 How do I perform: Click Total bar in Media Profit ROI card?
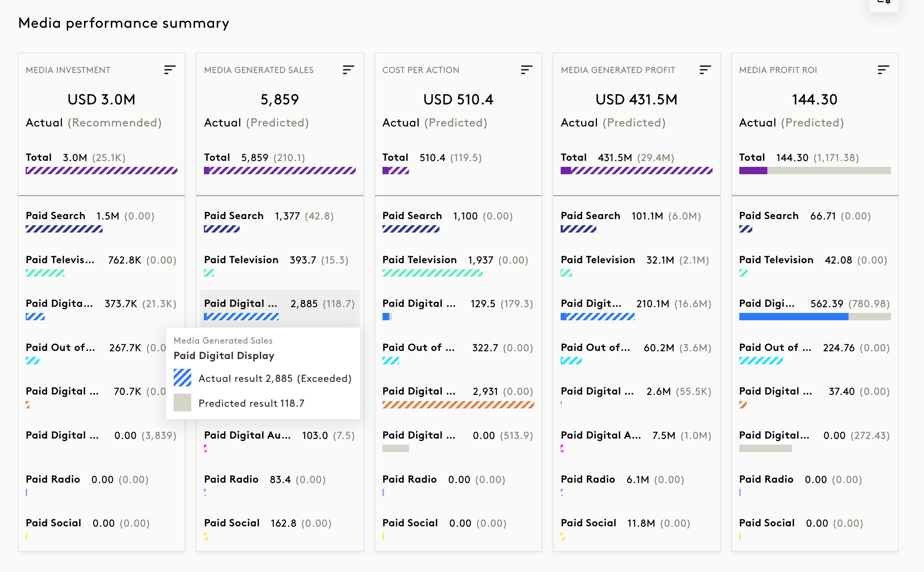814,171
